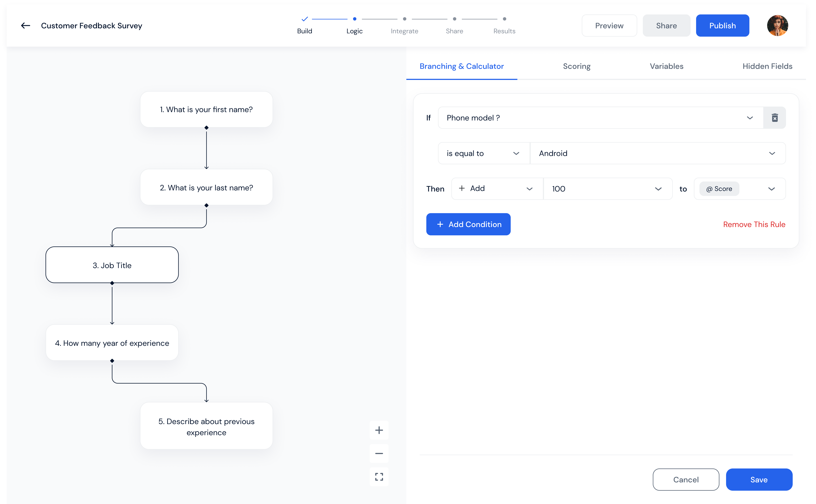Screen dimensions: 816x504
Task: Zoom out of the flowchart canvas
Action: click(x=379, y=453)
